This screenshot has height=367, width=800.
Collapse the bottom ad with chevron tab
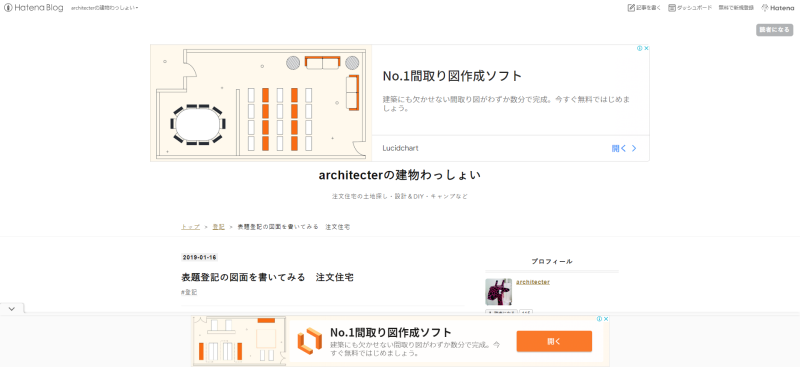[x=12, y=309]
